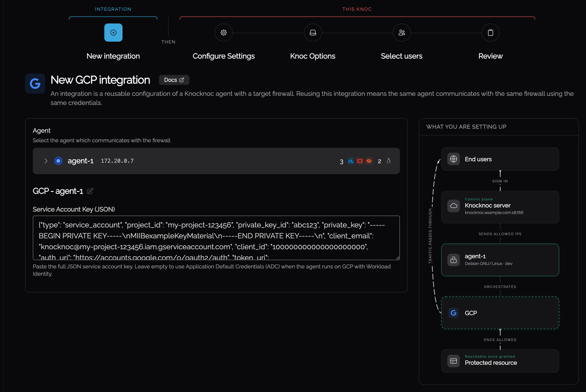This screenshot has width=586, height=392.
Task: Click the agent IP address 172.20.0.7
Action: 117,161
